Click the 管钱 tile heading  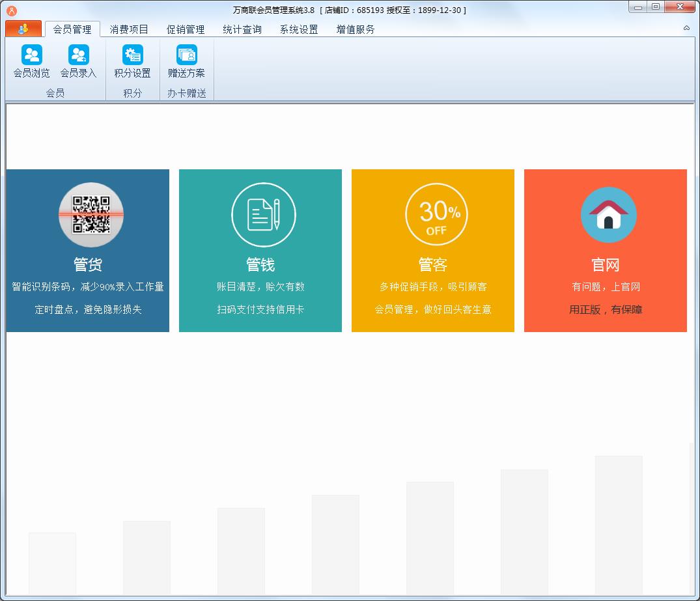pos(260,264)
